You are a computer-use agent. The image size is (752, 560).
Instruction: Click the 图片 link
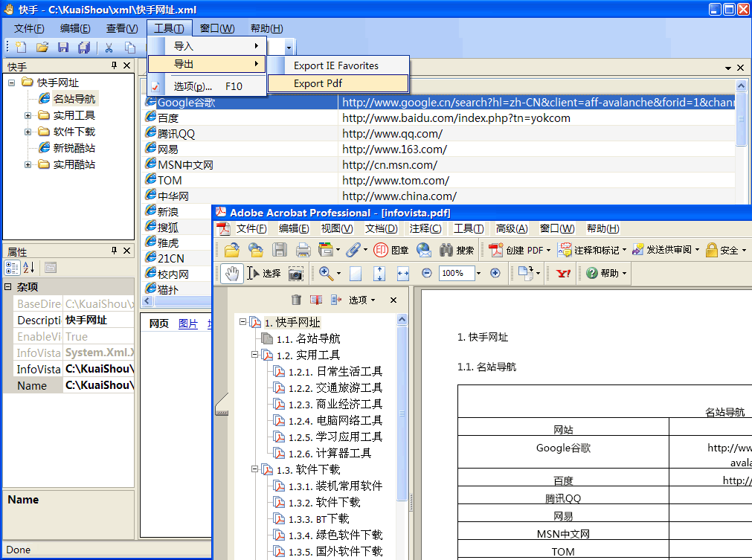point(188,324)
